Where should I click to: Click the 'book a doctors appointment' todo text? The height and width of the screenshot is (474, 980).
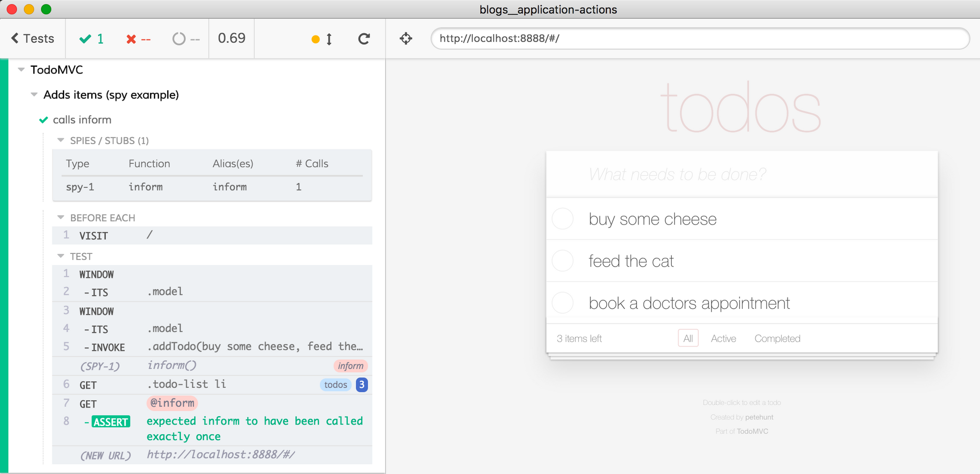click(x=689, y=303)
